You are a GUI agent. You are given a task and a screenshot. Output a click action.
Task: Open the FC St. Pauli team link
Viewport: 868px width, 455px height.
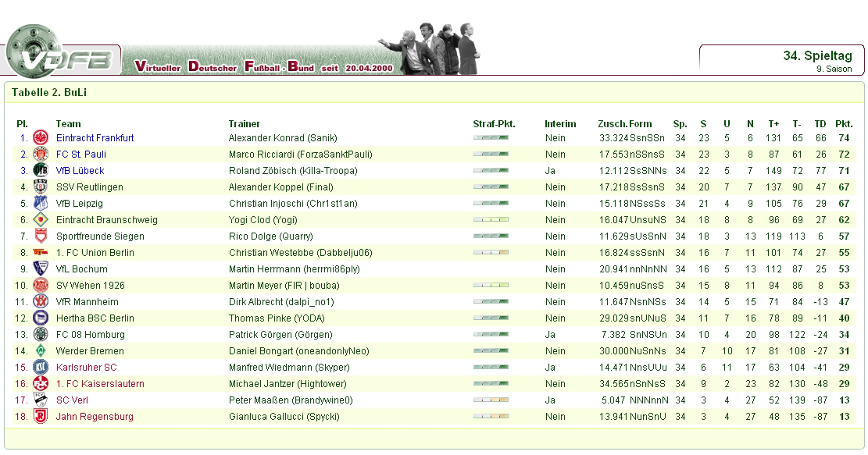[80, 155]
